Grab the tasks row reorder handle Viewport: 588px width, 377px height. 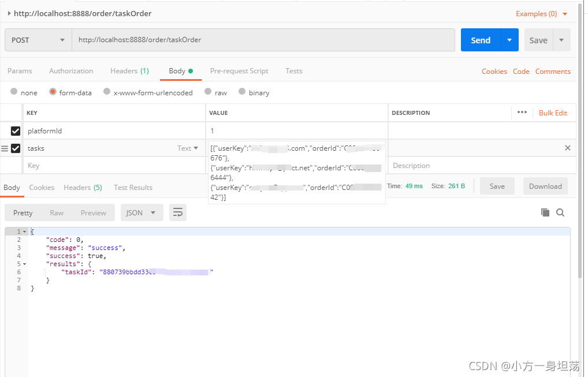click(x=5, y=148)
